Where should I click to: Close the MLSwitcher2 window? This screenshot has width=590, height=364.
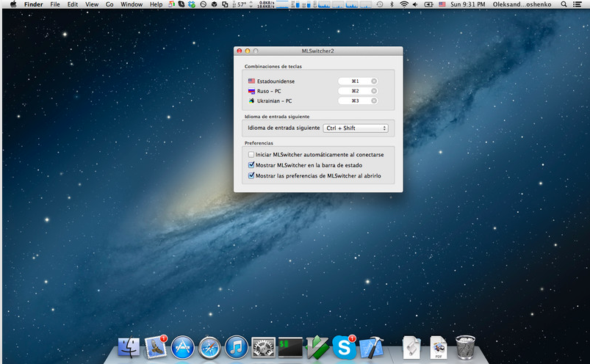(x=240, y=51)
